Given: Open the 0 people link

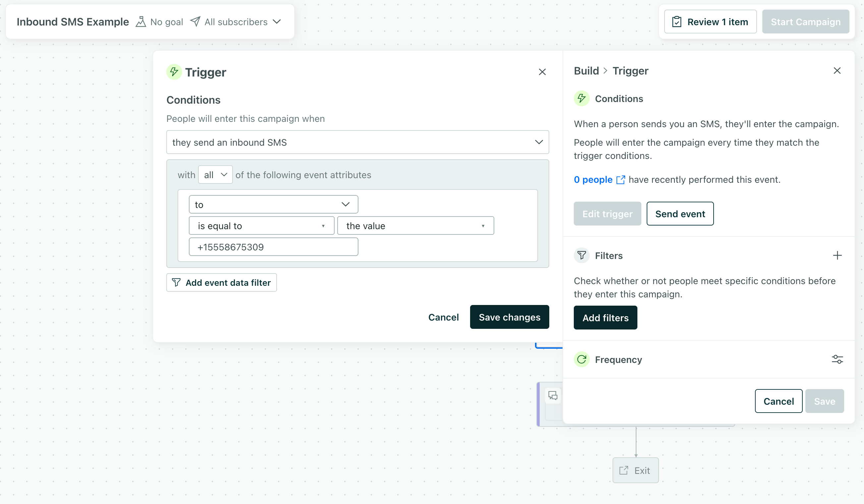Looking at the screenshot, I should pos(592,179).
